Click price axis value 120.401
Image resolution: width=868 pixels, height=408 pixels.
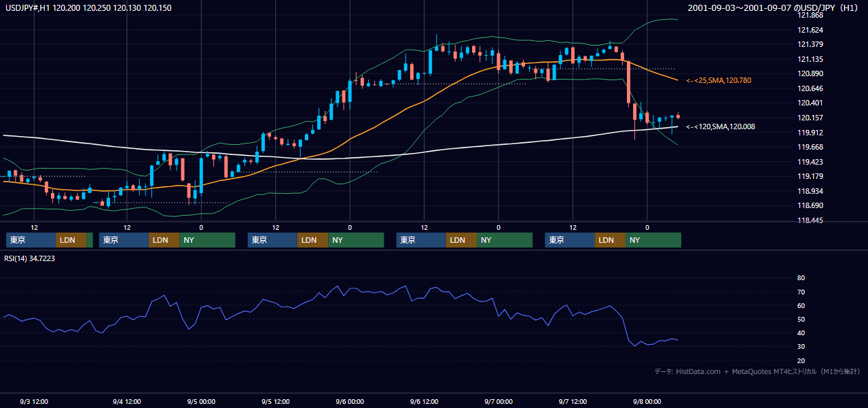810,103
